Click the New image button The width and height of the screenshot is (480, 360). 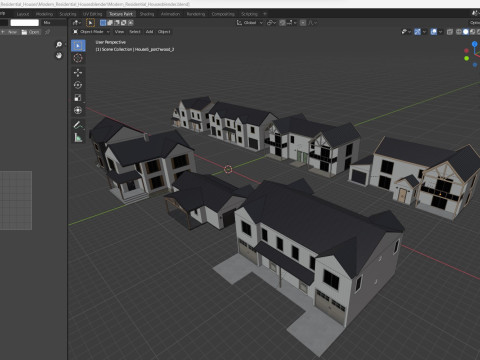(x=9, y=32)
